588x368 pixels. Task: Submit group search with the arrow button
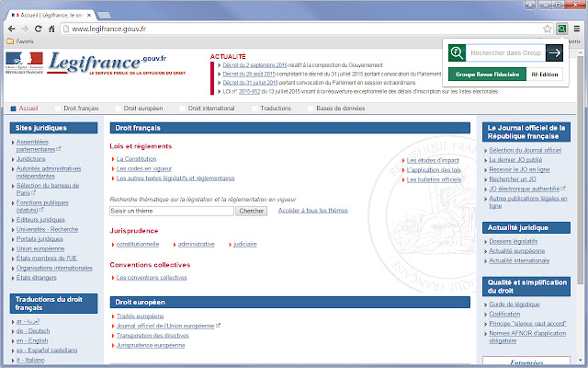pos(554,53)
